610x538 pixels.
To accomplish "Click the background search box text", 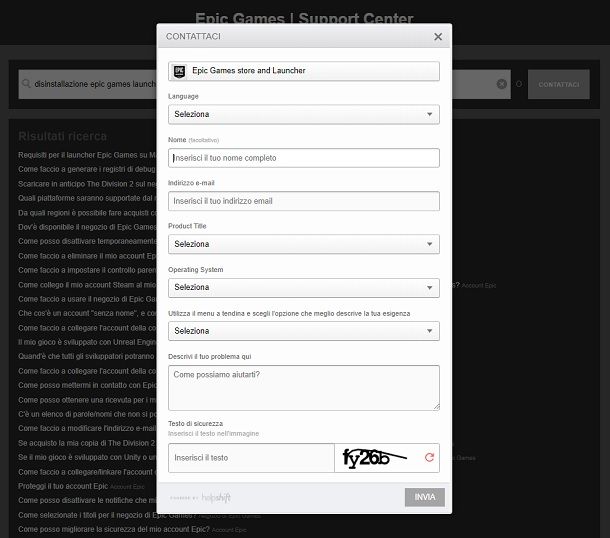I will coord(95,84).
